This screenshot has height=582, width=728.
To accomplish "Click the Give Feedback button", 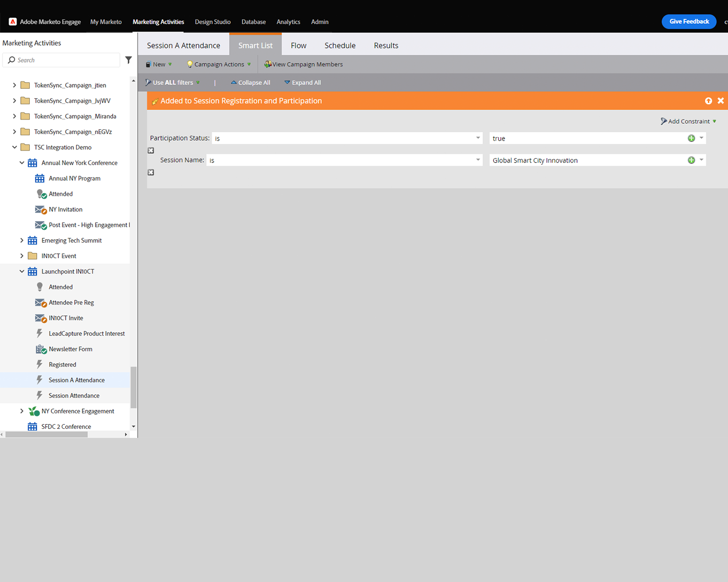I will 689,21.
